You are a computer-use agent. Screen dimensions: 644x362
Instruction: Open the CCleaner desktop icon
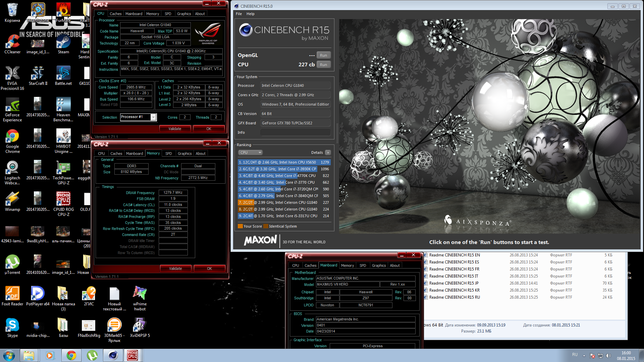click(x=12, y=44)
